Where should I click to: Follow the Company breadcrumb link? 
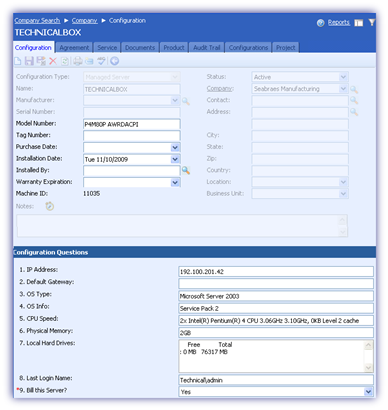pos(85,21)
